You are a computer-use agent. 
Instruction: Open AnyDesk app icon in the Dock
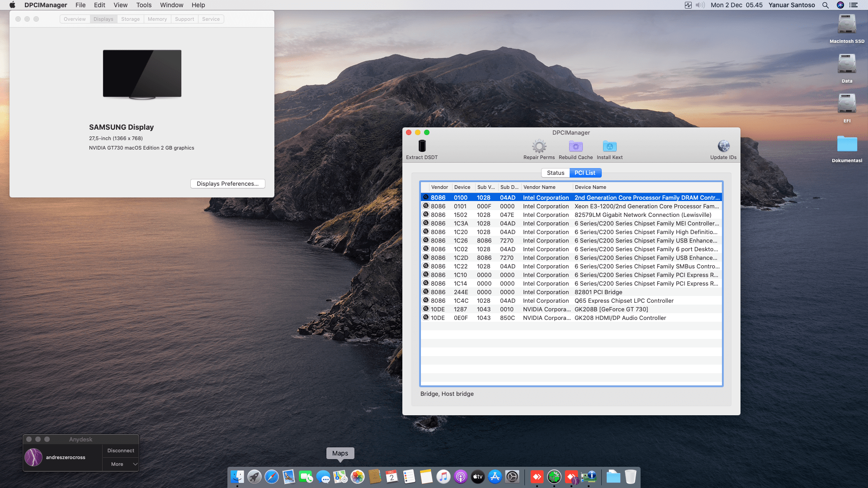pyautogui.click(x=537, y=477)
